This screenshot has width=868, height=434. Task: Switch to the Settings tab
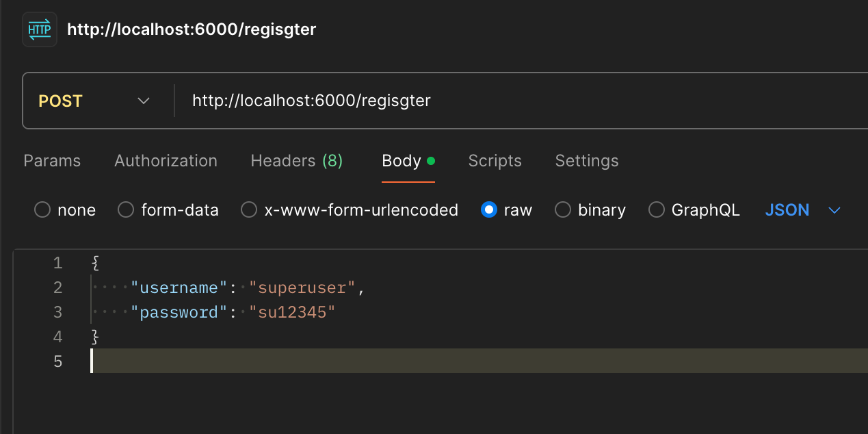pos(587,161)
